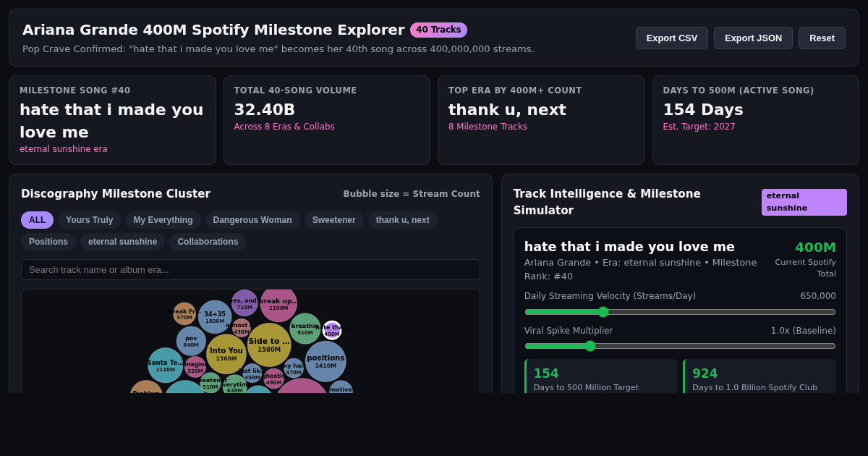Click the 32.40B total volume value

[x=265, y=109]
